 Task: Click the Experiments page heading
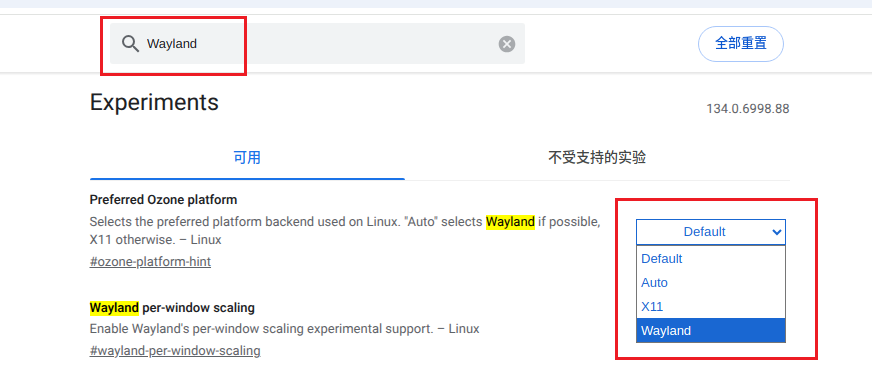pyautogui.click(x=154, y=103)
